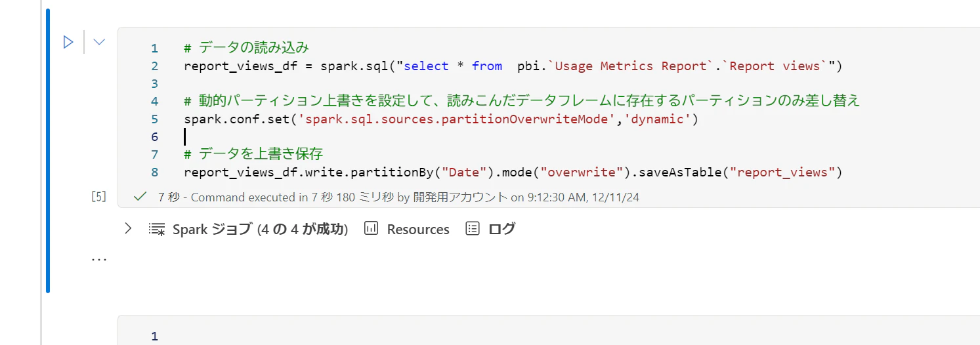
Task: Click the partitionOverwriteMode config line 5
Action: [x=441, y=119]
